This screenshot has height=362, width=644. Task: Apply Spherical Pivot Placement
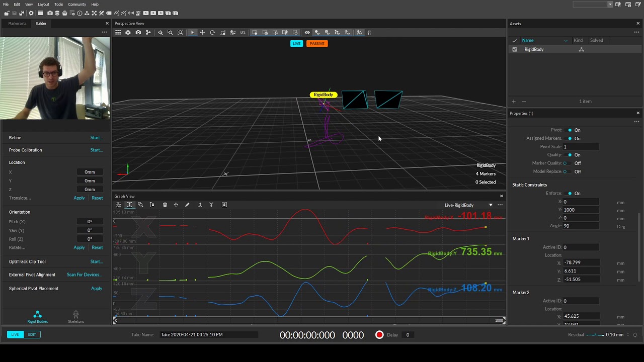[x=97, y=289]
